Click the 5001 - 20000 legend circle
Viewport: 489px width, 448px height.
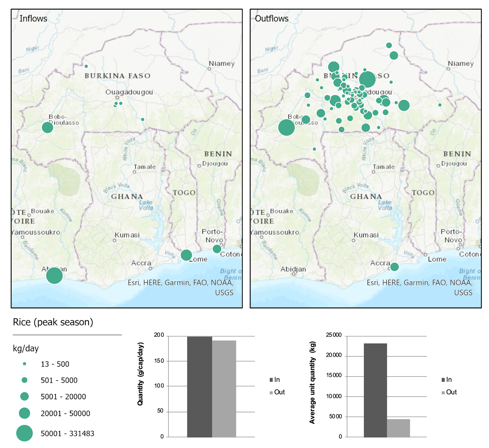click(25, 396)
